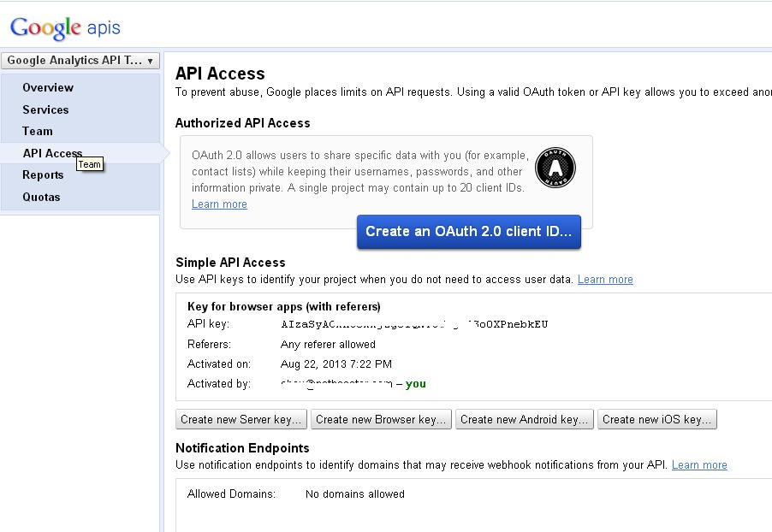Open the Services section
The width and height of the screenshot is (772, 532).
coord(45,109)
